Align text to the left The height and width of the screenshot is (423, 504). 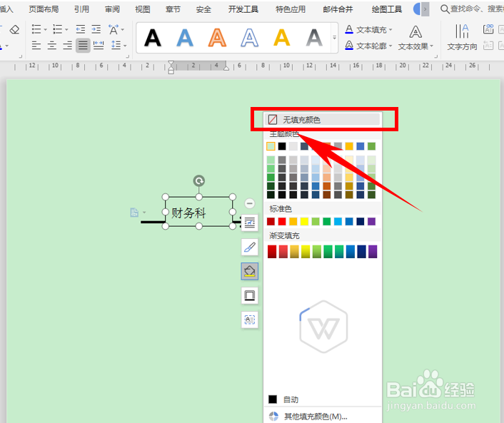click(x=36, y=45)
